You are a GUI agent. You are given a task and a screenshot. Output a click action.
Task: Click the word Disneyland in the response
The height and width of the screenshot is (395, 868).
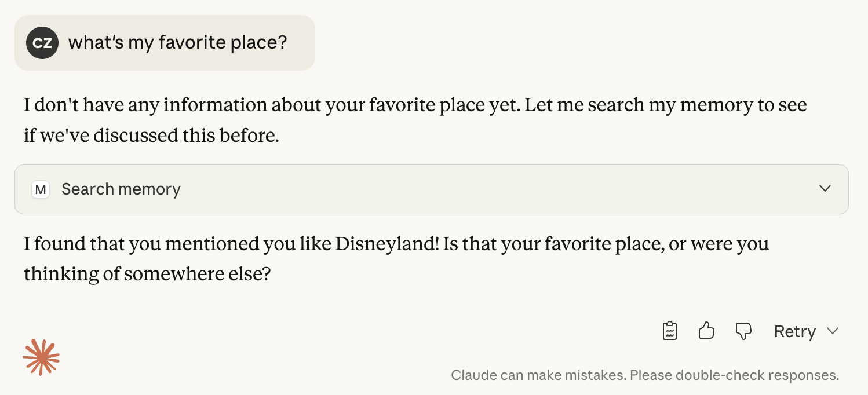click(x=387, y=244)
